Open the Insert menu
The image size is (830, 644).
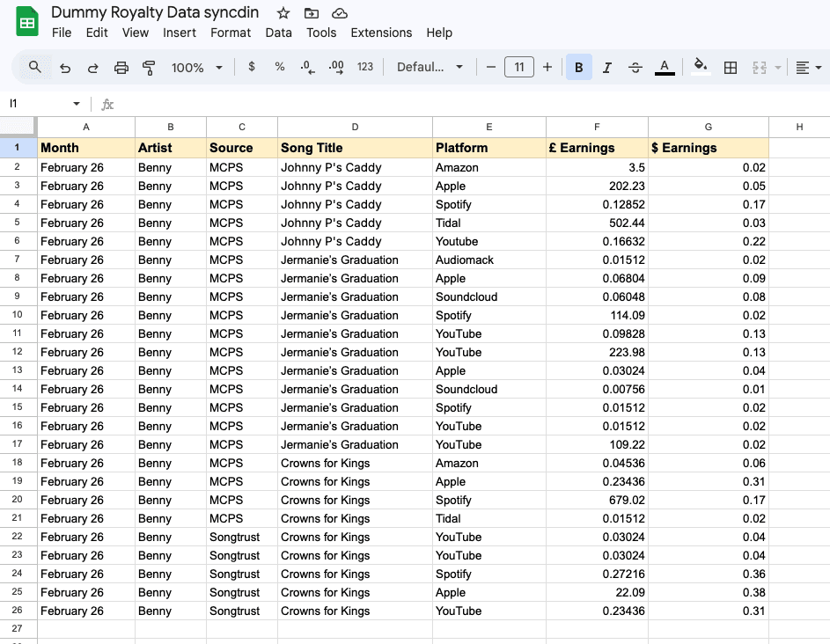180,33
